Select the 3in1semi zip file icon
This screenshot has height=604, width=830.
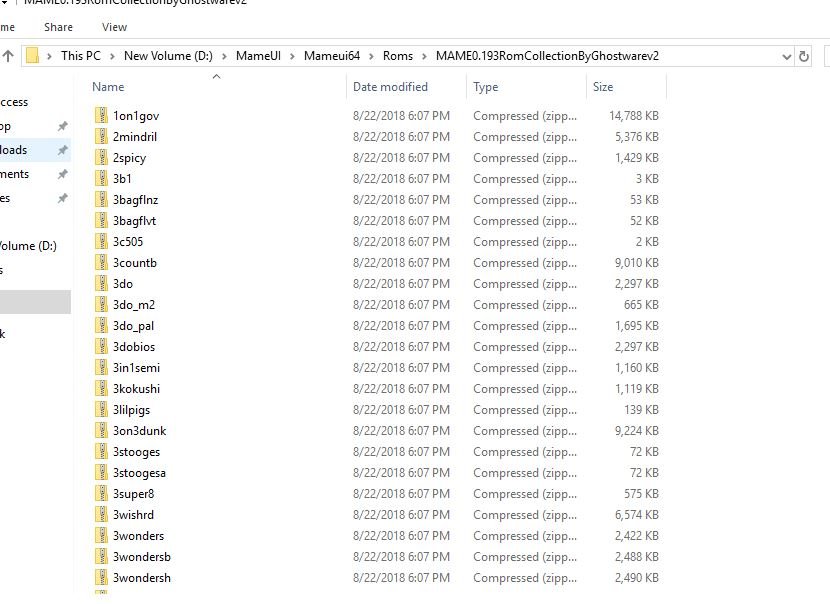[x=101, y=367]
